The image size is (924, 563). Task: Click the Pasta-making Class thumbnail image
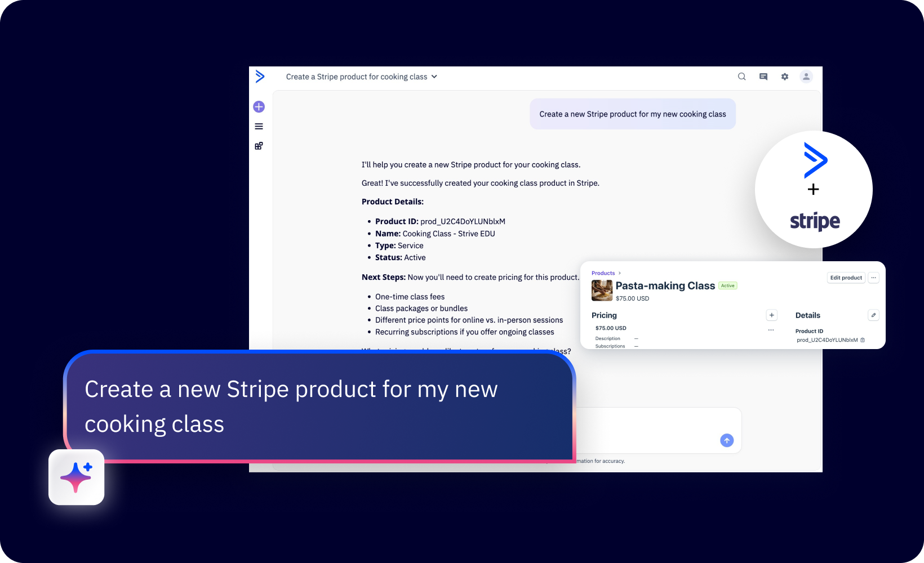(x=602, y=291)
